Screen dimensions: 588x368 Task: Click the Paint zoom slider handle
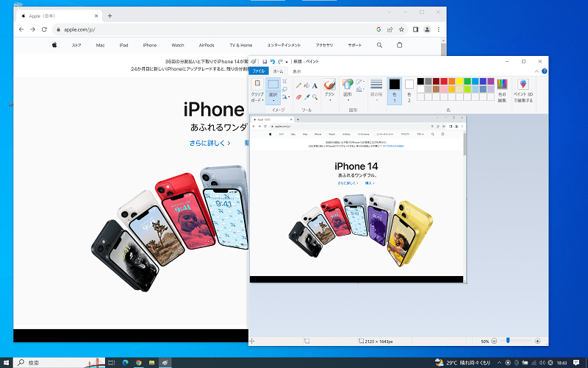(508, 341)
